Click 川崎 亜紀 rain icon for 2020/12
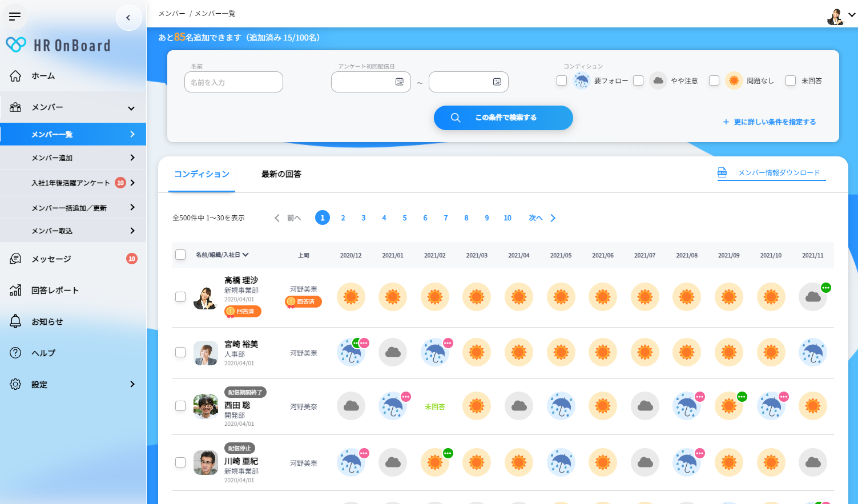The height and width of the screenshot is (504, 858). (x=351, y=462)
